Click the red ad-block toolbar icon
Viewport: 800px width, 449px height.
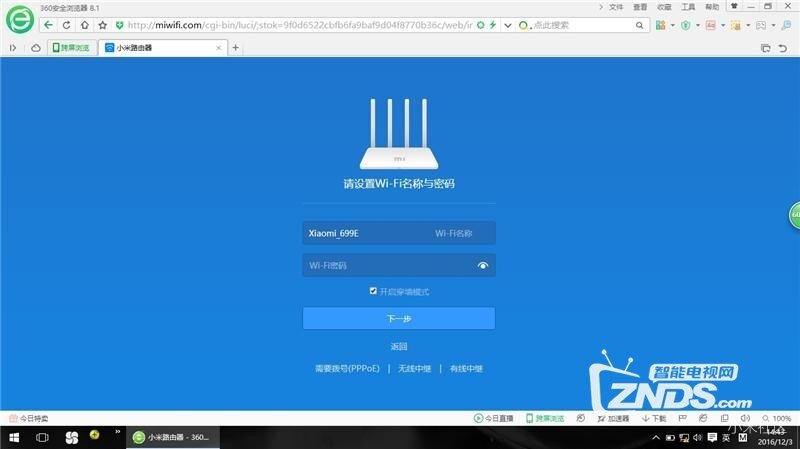click(711, 25)
